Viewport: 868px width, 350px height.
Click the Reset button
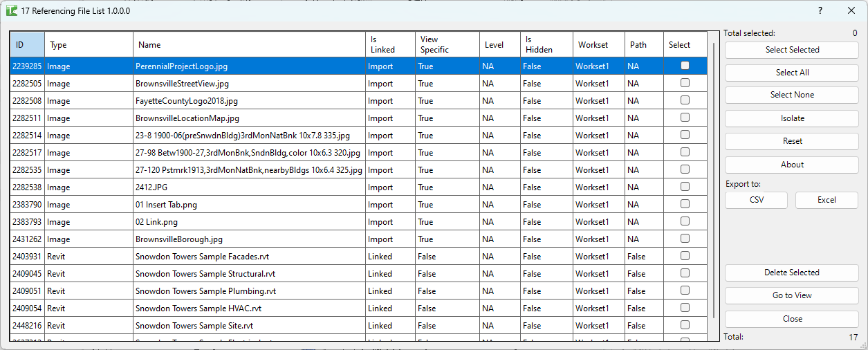[x=792, y=141]
